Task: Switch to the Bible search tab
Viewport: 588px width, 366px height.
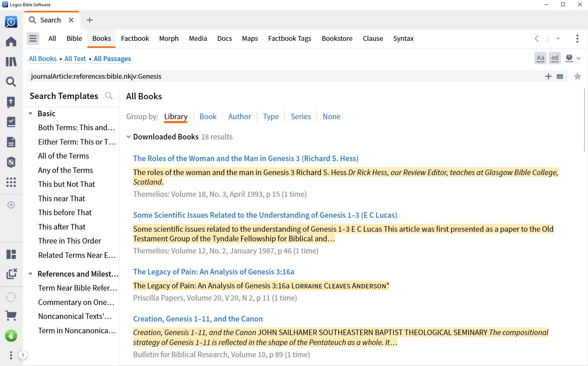Action: point(74,38)
